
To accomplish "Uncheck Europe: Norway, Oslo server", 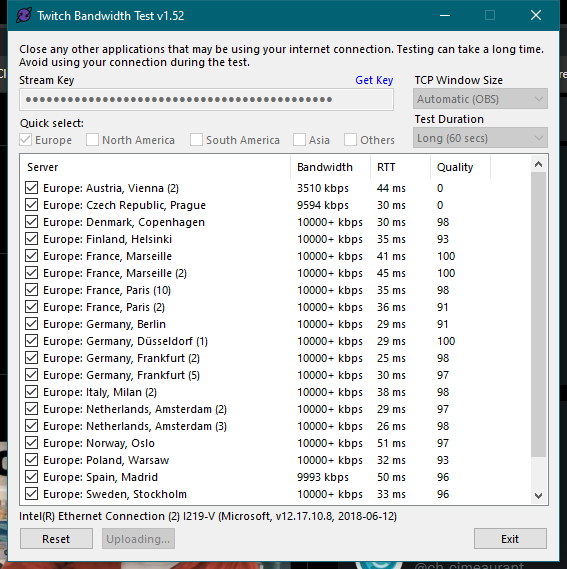I will pyautogui.click(x=32, y=443).
